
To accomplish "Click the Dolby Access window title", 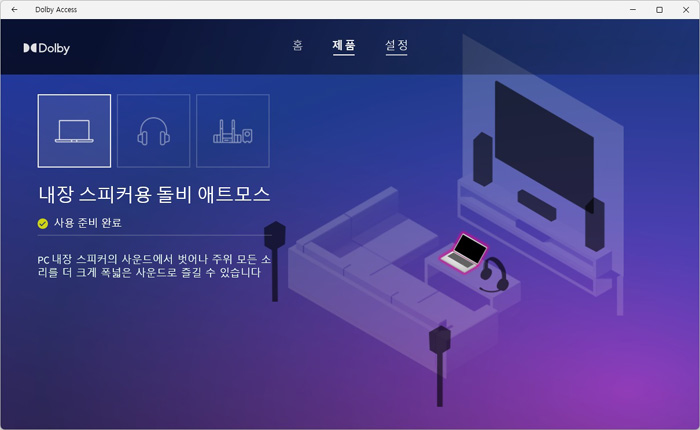I will tap(56, 9).
